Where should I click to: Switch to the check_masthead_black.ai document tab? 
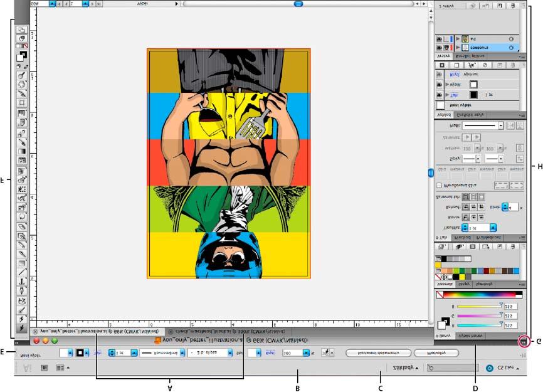(228, 331)
